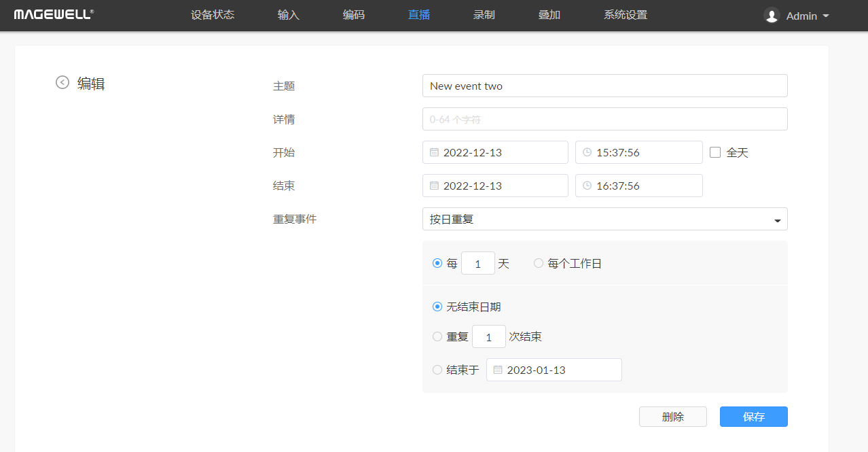Select the 无结束日期 radio button
Image resolution: width=868 pixels, height=452 pixels.
437,307
